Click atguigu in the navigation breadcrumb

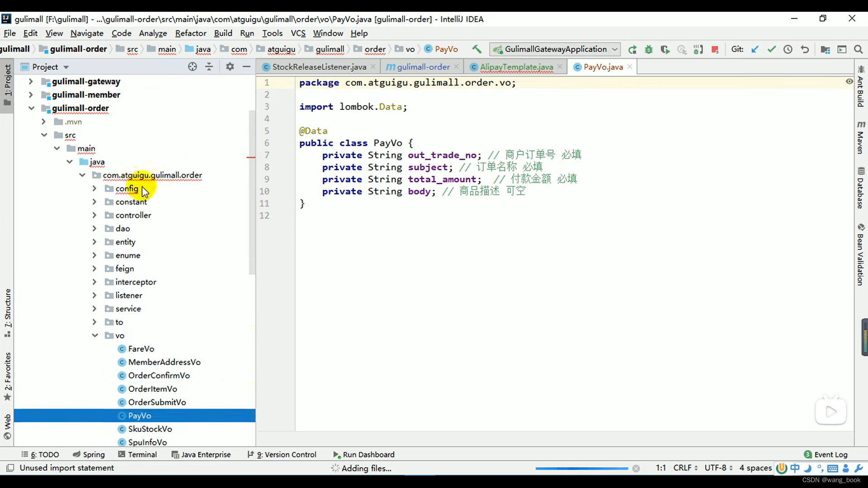click(x=281, y=49)
